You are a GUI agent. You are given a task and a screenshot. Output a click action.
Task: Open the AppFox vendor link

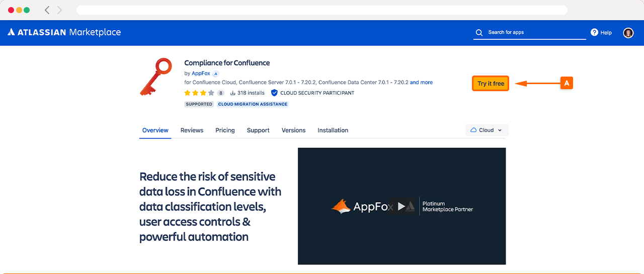[x=201, y=74]
